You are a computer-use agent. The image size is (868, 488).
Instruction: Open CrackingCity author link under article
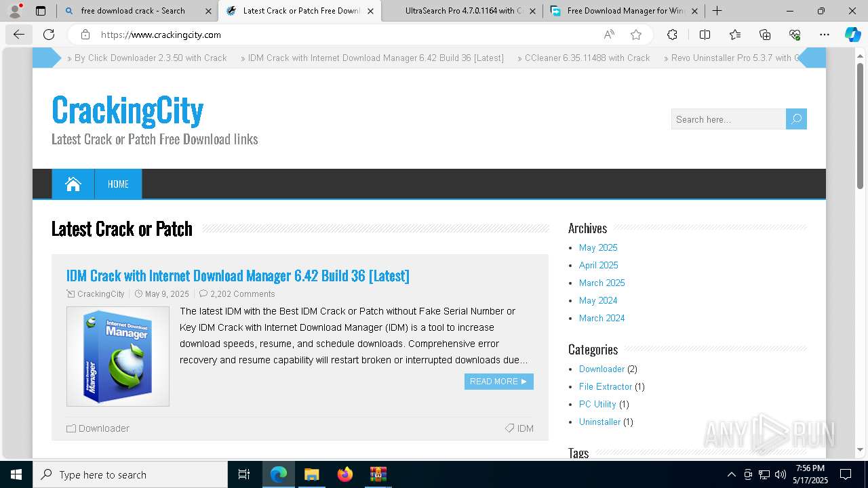100,294
